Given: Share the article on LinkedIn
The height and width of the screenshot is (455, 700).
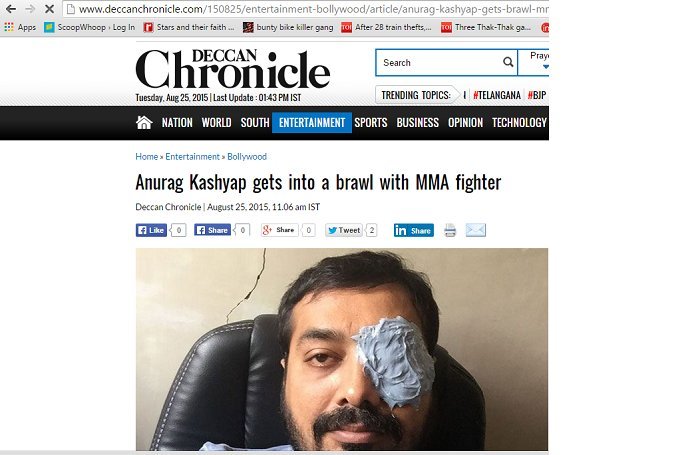Looking at the screenshot, I should point(414,230).
